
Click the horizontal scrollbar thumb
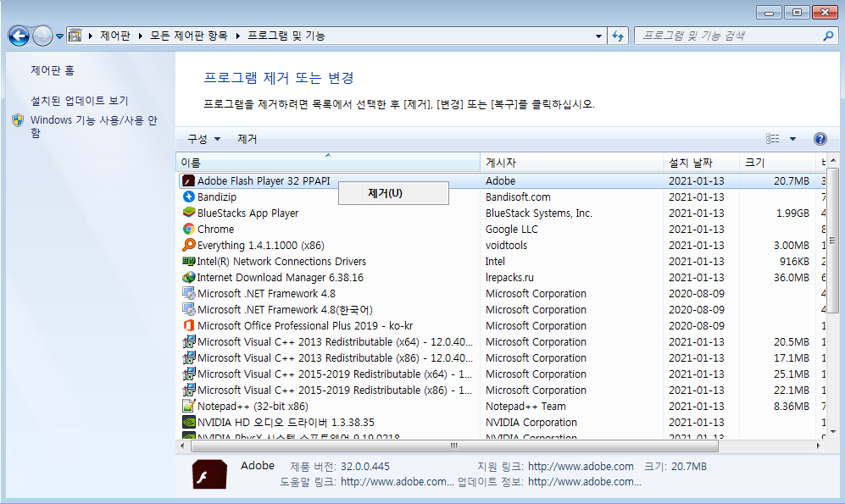click(454, 446)
